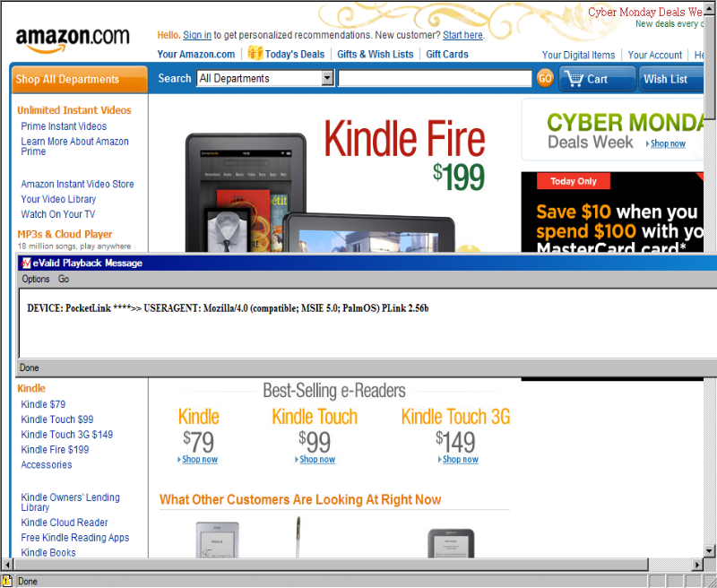Open the Shop All Departments menu

pos(79,79)
